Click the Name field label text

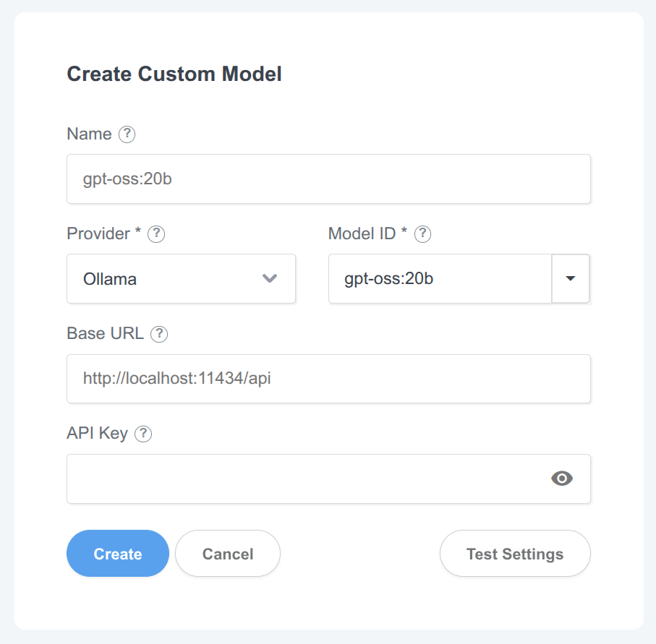tap(89, 134)
